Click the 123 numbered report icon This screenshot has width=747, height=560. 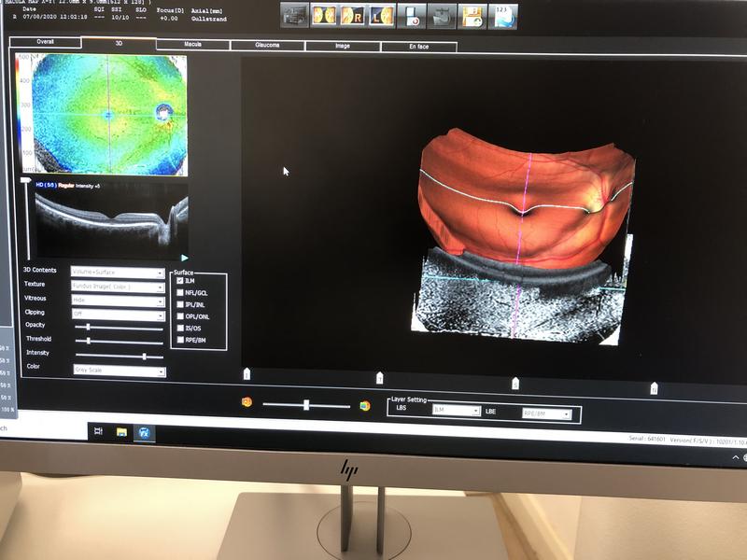coord(503,16)
